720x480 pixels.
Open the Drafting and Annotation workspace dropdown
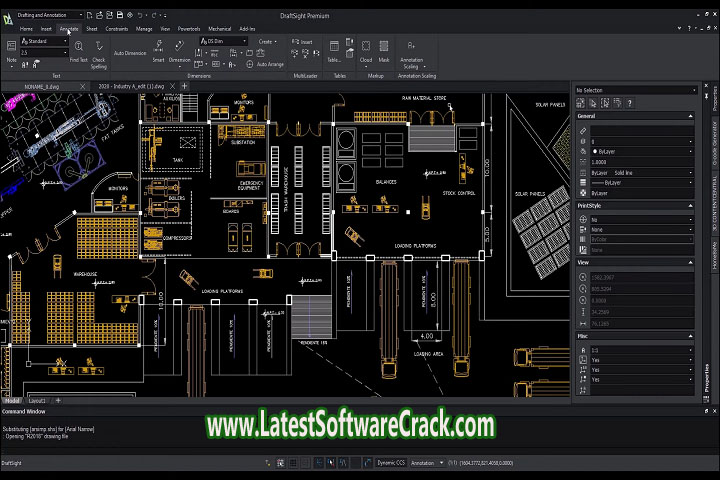pyautogui.click(x=78, y=16)
